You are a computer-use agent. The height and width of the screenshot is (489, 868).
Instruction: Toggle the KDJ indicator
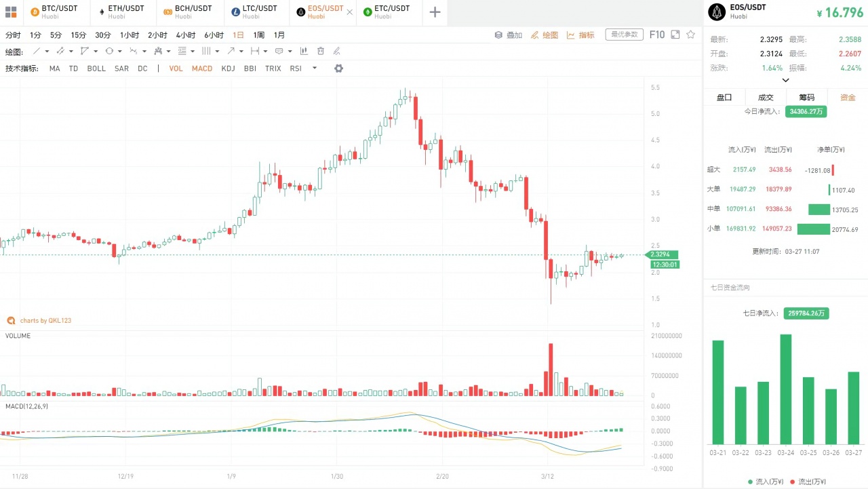229,69
